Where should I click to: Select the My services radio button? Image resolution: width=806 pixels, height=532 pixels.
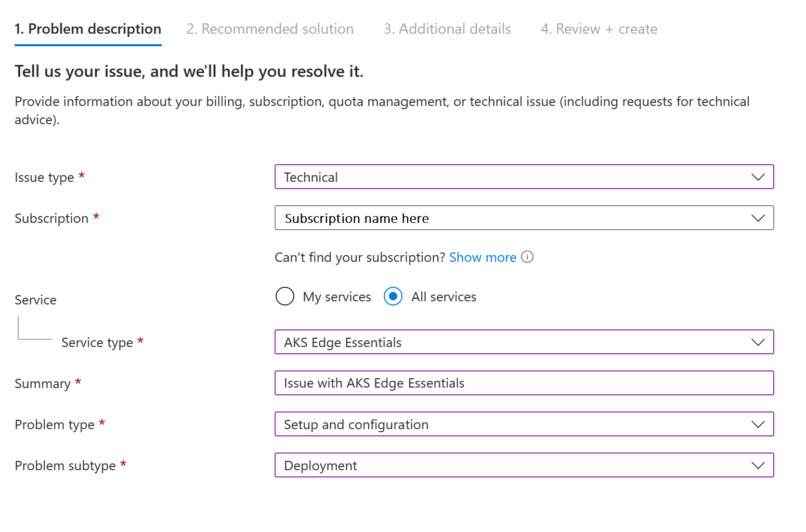click(285, 297)
